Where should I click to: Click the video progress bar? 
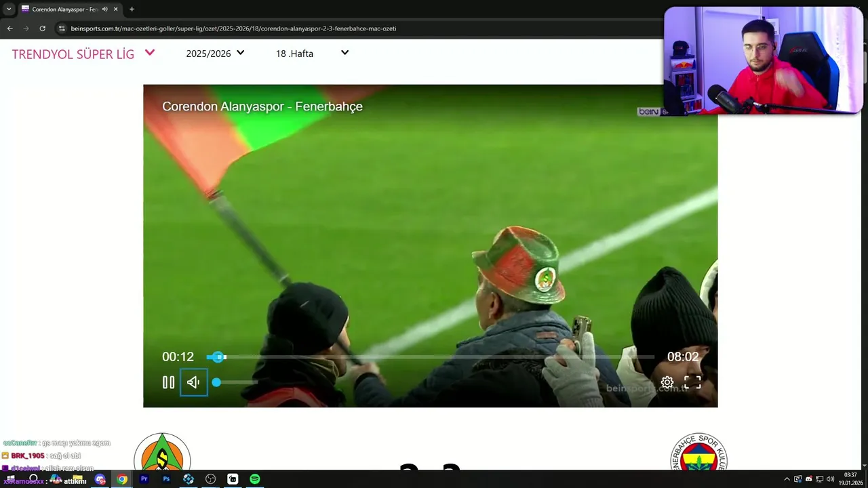[x=431, y=357]
